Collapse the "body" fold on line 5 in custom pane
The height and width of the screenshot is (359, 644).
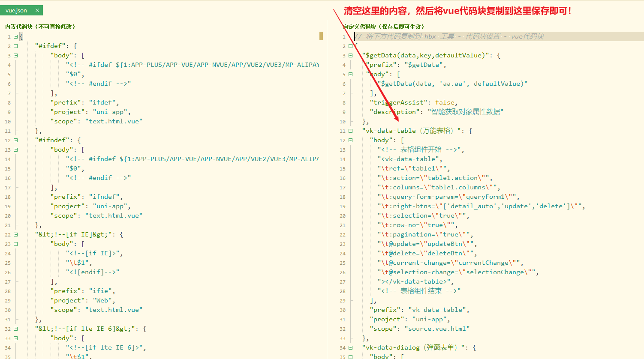(x=350, y=75)
